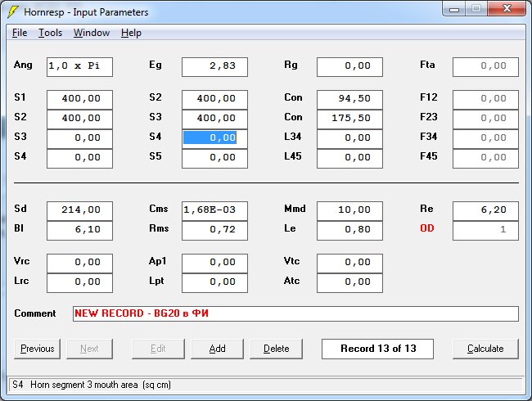The width and height of the screenshot is (532, 401).
Task: Click the Mmd field with 10,00
Action: pos(349,211)
